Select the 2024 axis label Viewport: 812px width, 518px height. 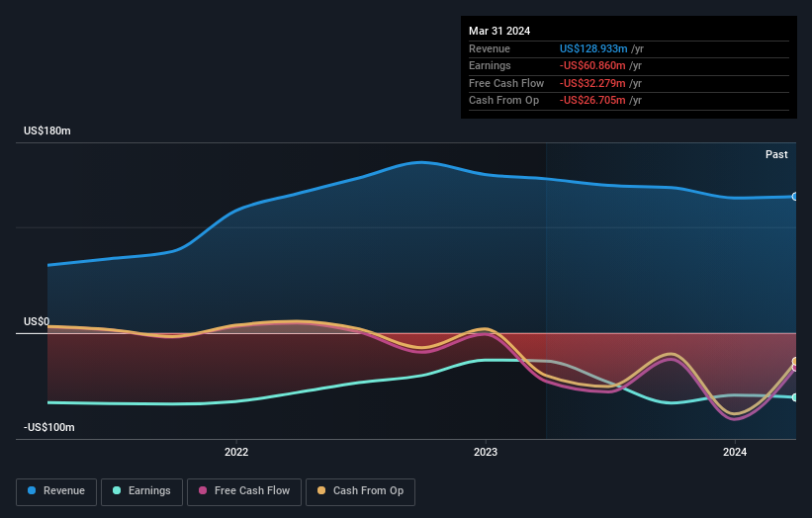tap(734, 452)
